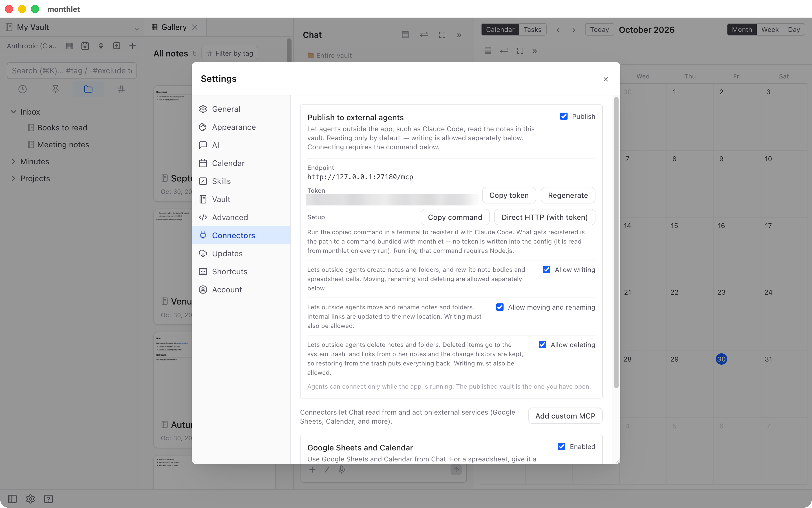The image size is (812, 508).
Task: Open the help question mark icon
Action: [48, 499]
